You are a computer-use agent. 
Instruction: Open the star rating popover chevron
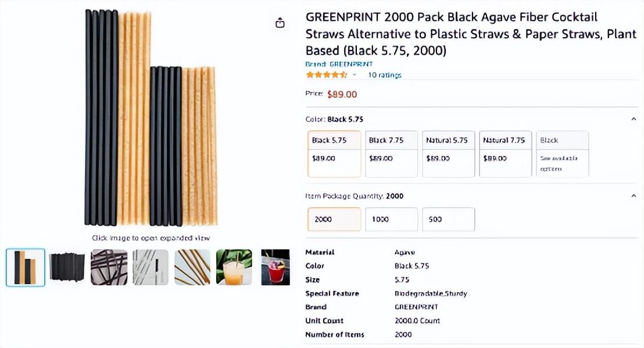[354, 75]
